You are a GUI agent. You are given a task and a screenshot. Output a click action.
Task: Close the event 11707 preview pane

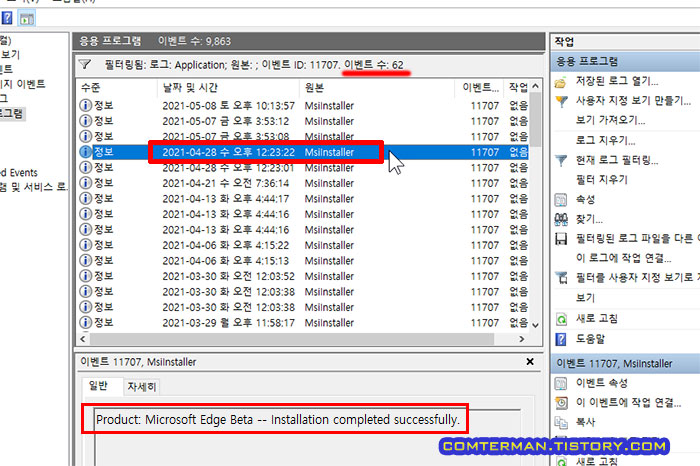[530, 362]
